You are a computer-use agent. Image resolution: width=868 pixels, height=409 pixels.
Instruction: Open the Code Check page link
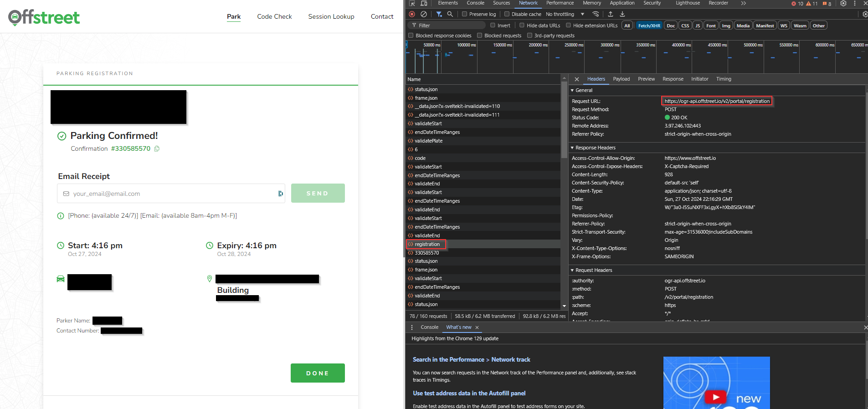(274, 17)
